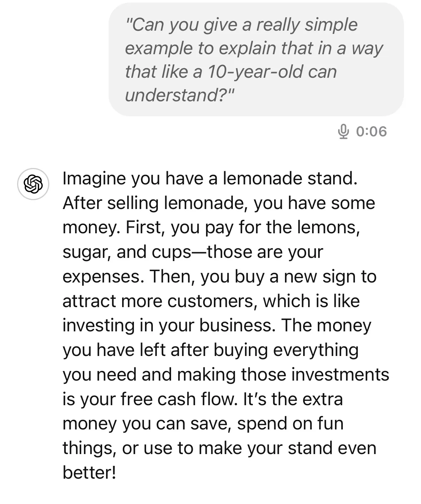Click "sugar, and cups" in the reply text
Viewport: 421px width, 504px height.
point(127,253)
